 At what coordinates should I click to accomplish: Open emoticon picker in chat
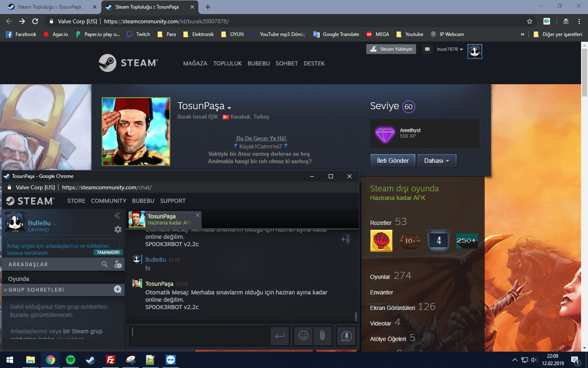point(303,336)
